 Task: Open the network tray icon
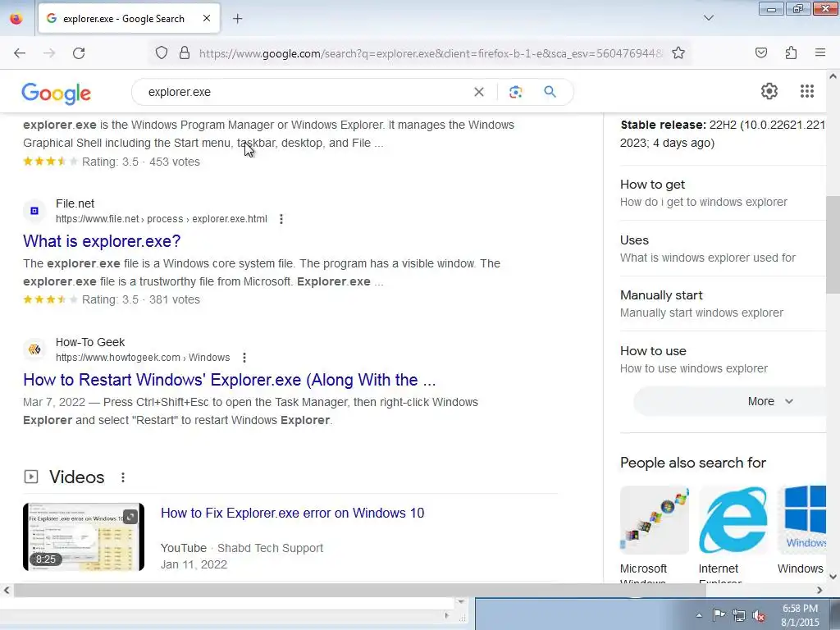click(x=739, y=615)
